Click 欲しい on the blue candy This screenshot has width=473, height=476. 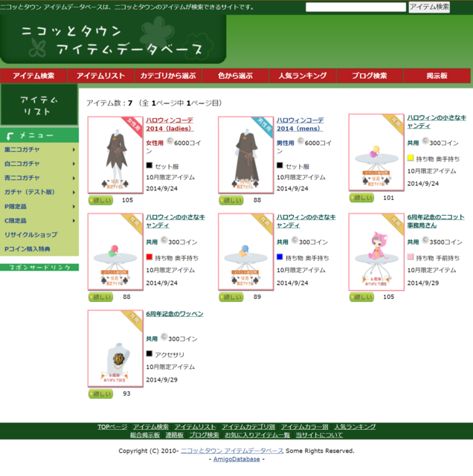tap(231, 297)
